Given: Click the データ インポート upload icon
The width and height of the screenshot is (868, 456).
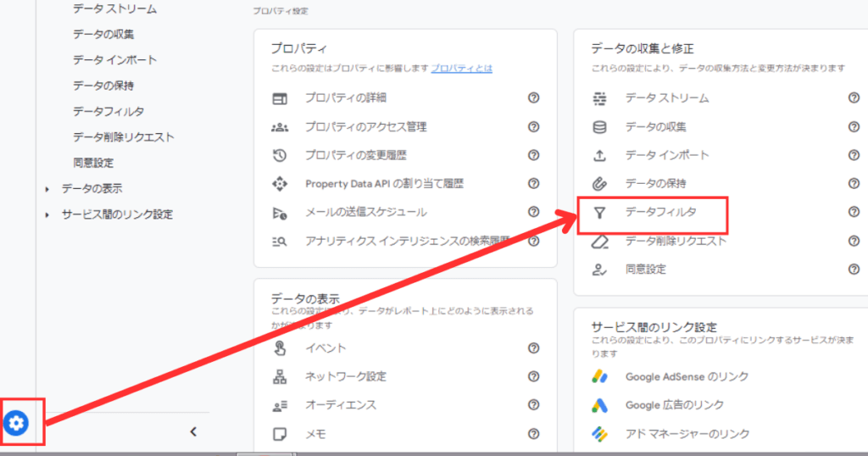Looking at the screenshot, I should [x=599, y=155].
